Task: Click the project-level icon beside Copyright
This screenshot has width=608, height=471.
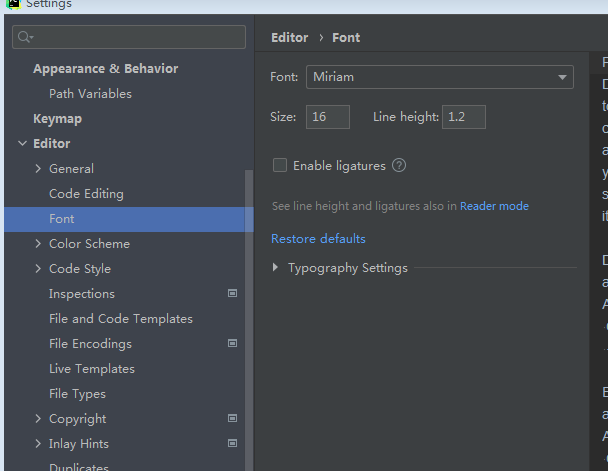Action: [x=232, y=419]
